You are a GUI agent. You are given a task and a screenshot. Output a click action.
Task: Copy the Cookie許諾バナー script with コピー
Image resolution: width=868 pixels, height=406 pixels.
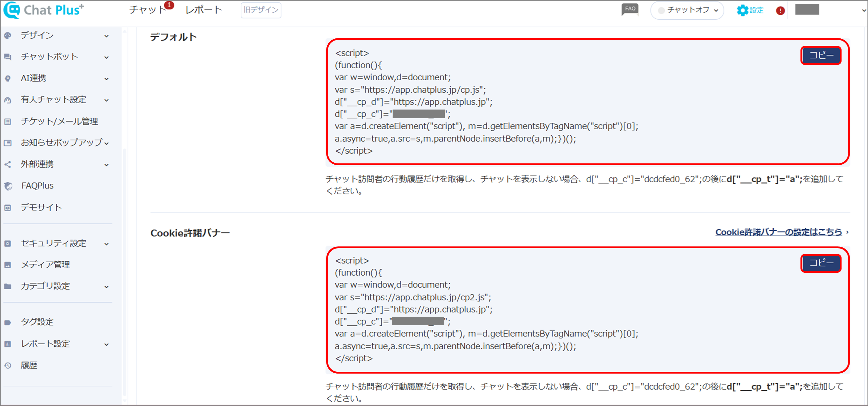point(821,263)
